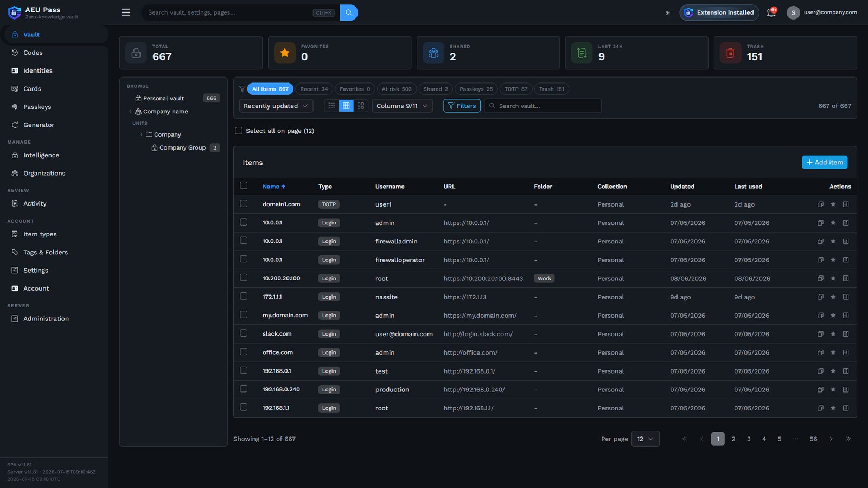Image resolution: width=868 pixels, height=488 pixels.
Task: Open the Columns 9/11 dropdown
Action: point(402,106)
